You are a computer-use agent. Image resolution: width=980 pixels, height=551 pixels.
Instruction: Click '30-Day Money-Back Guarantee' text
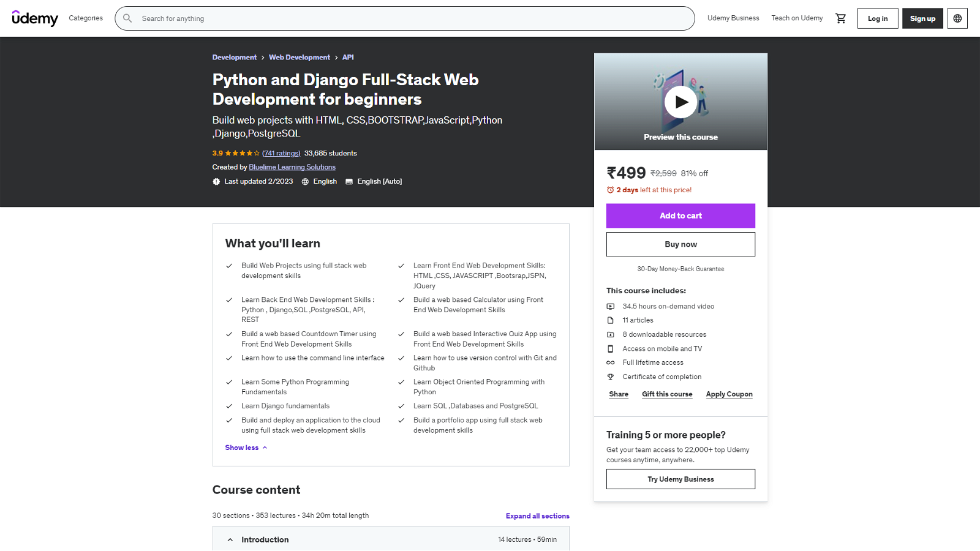tap(680, 269)
